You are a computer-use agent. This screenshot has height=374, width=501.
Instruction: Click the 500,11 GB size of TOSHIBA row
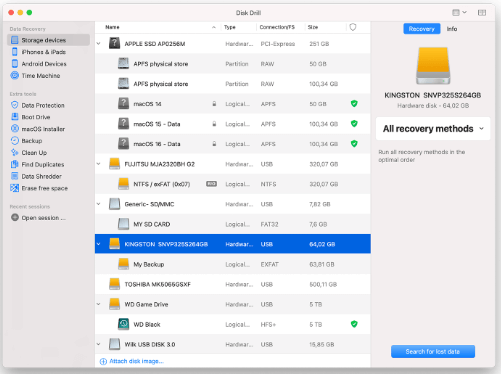[323, 284]
